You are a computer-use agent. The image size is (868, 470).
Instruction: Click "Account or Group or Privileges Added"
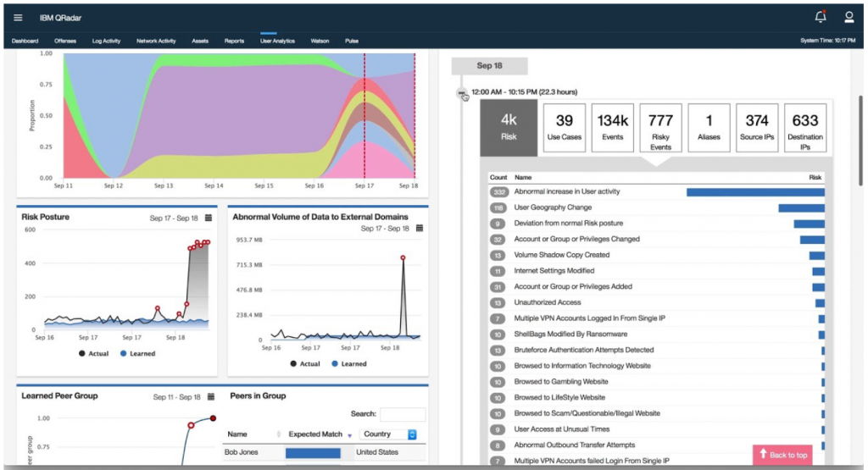click(657, 287)
